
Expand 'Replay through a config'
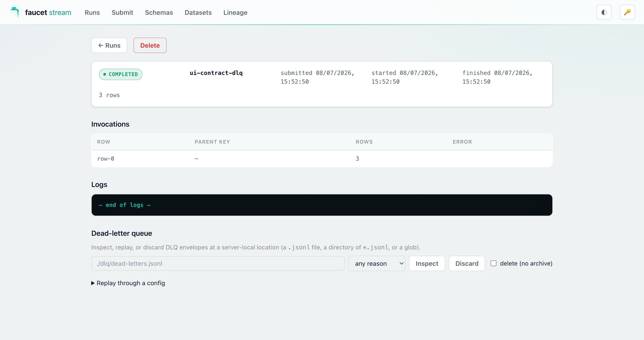pos(128,283)
